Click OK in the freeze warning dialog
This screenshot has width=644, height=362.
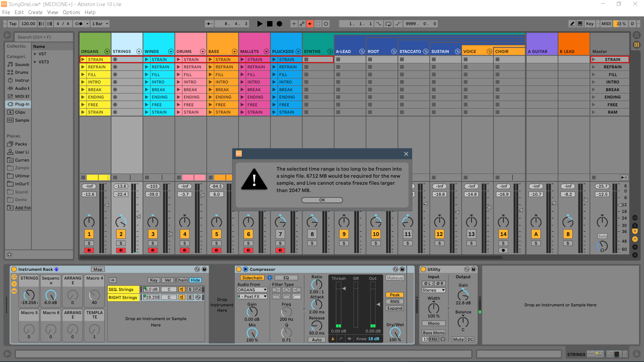322,200
